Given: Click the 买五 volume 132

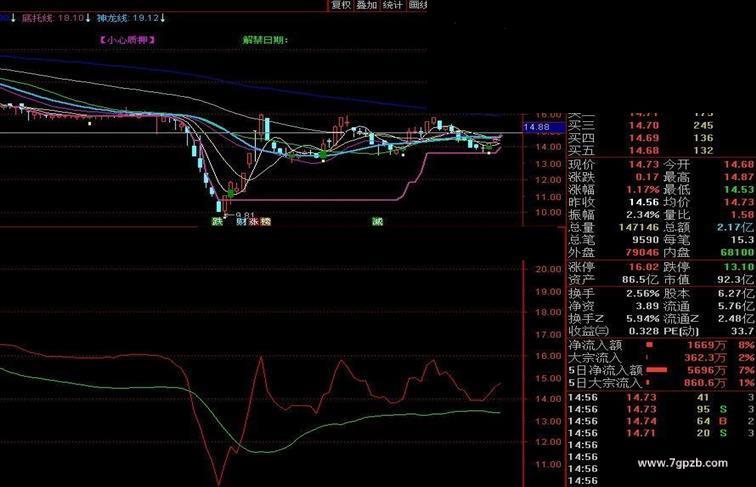Looking at the screenshot, I should pos(703,150).
